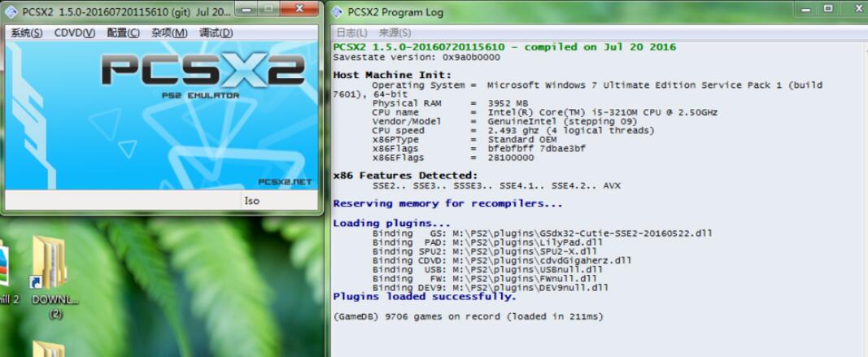
Task: Click the SPU2 SPU2-X.dll binding line
Action: [484, 251]
